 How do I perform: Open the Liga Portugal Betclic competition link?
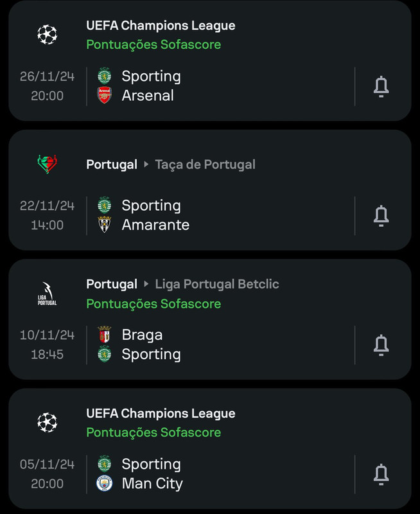(217, 284)
